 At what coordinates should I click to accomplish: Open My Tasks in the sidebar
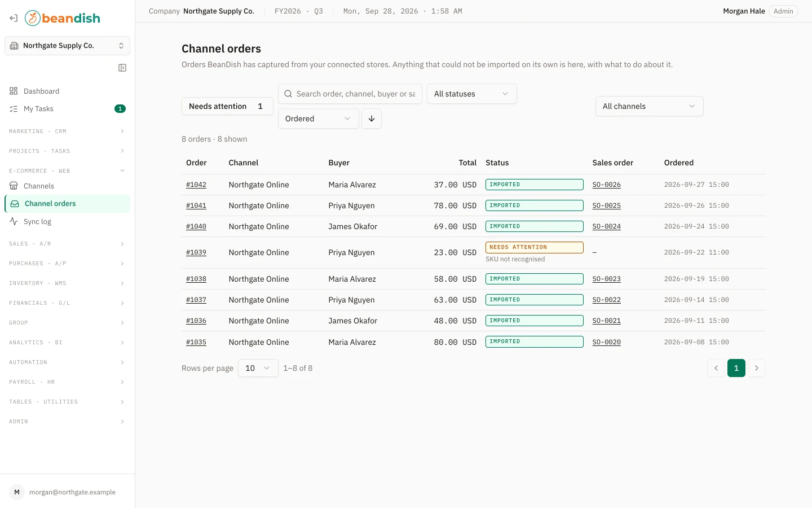pyautogui.click(x=67, y=108)
